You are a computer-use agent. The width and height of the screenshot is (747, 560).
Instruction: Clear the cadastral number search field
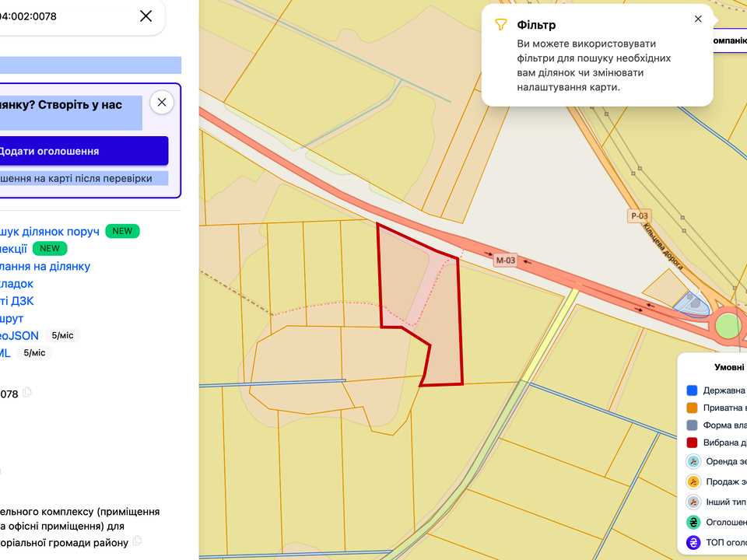(x=146, y=16)
